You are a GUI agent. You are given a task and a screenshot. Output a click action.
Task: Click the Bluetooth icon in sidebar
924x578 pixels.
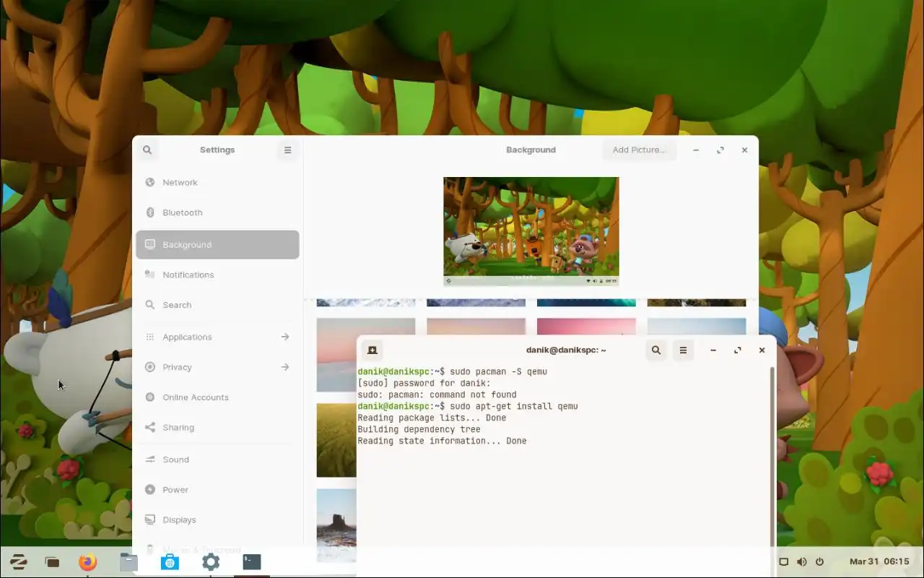tap(150, 212)
